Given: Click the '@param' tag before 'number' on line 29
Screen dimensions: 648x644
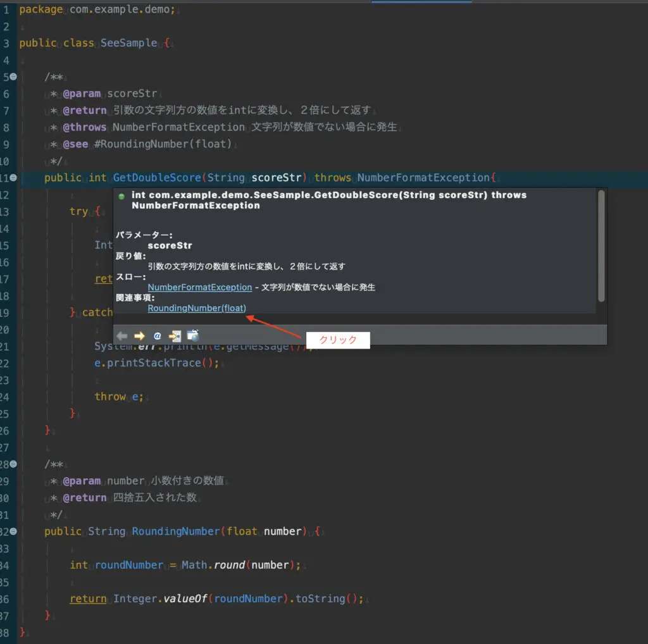Looking at the screenshot, I should coord(82,481).
